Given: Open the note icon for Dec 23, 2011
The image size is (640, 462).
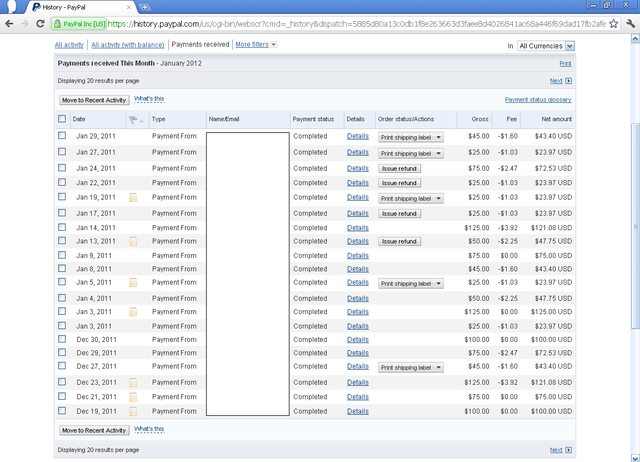Looking at the screenshot, I should point(133,383).
